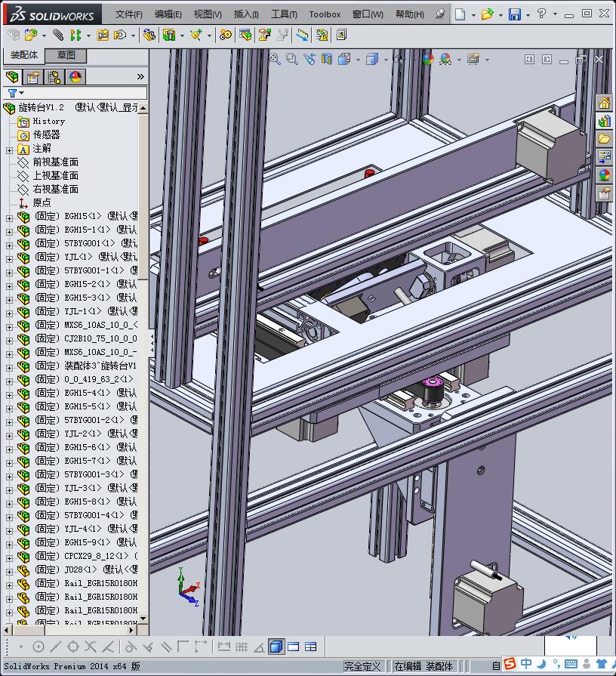Open the 插入(I) menu
This screenshot has width=616, height=676.
[246, 14]
